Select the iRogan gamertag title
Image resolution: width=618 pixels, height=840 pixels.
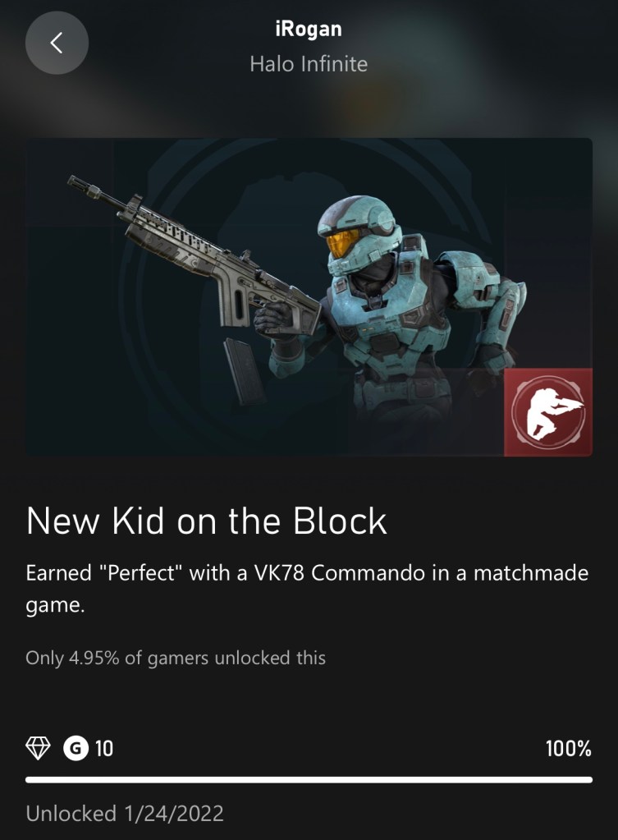(309, 29)
